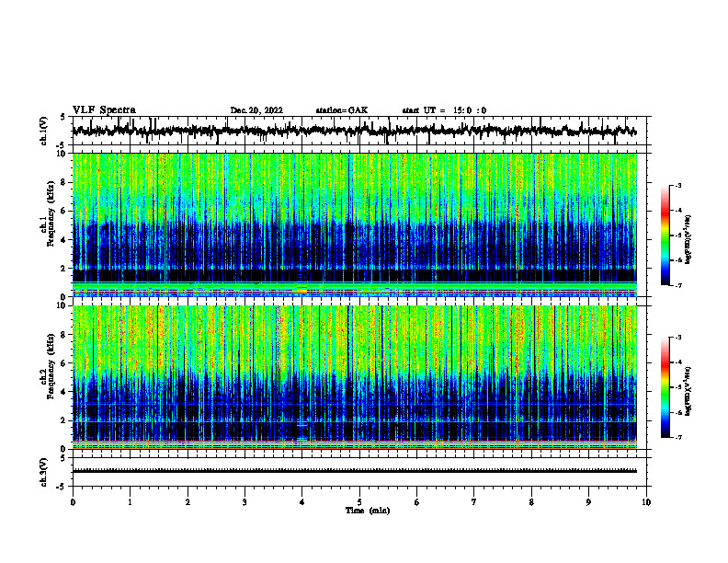Click the 4 kHz tick label of ch.1 spectrogram
Screen dimensions: 728x563
64,240
